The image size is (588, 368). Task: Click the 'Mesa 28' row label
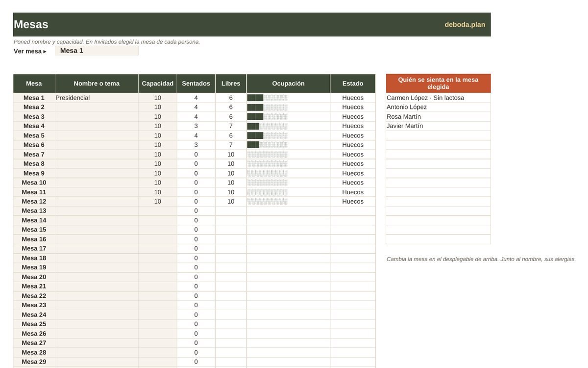34,352
